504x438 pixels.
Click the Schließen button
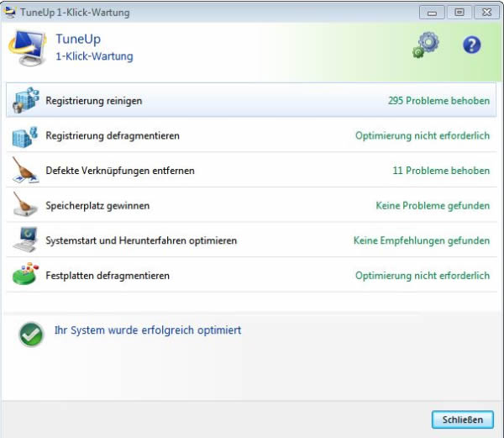463,420
